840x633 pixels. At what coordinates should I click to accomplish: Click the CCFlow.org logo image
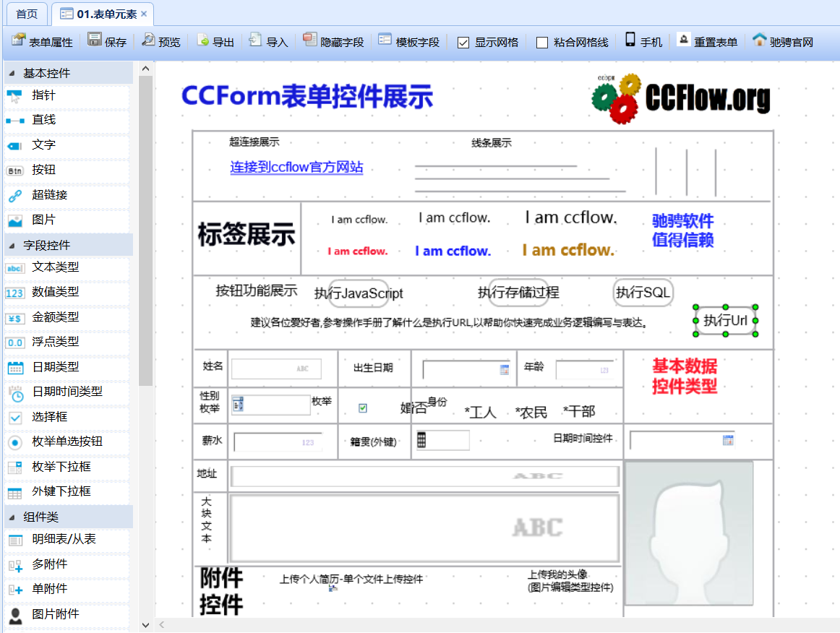[681, 98]
